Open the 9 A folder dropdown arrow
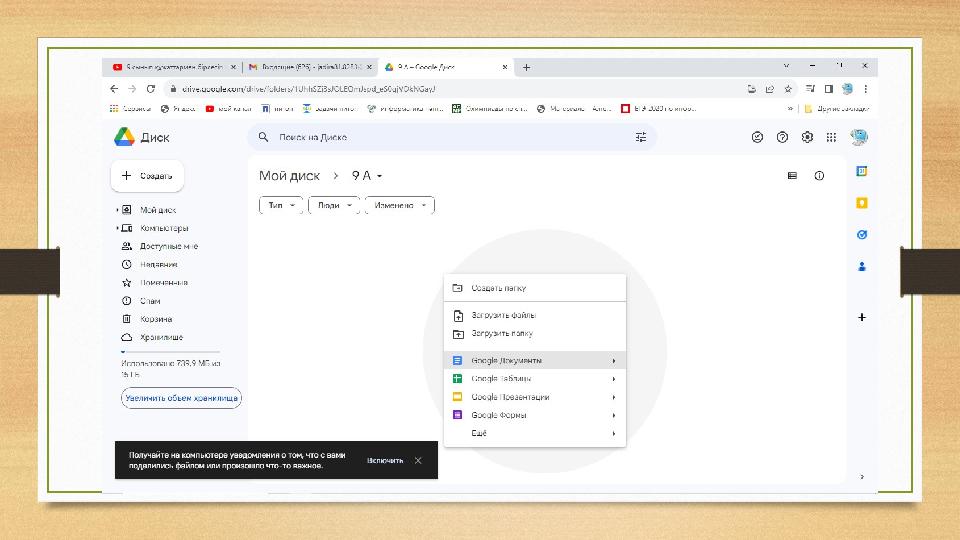960x540 pixels. click(x=380, y=176)
